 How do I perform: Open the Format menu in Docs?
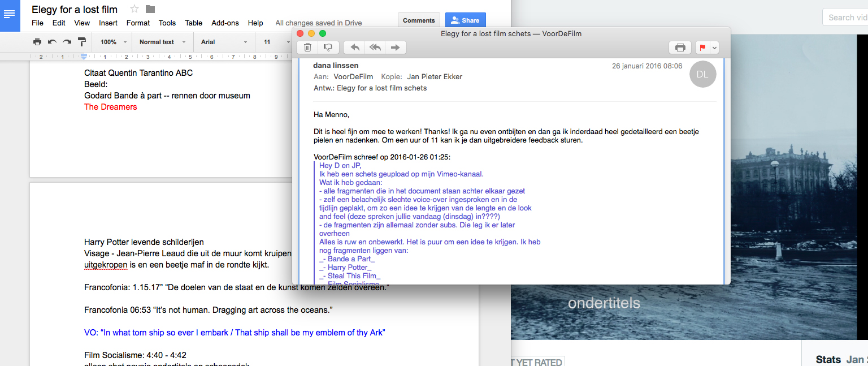[x=138, y=23]
